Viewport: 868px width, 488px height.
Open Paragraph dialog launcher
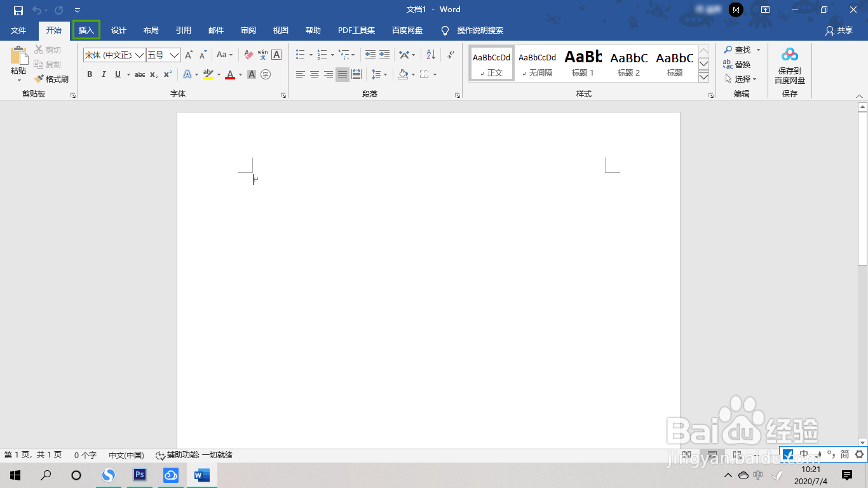tap(458, 95)
